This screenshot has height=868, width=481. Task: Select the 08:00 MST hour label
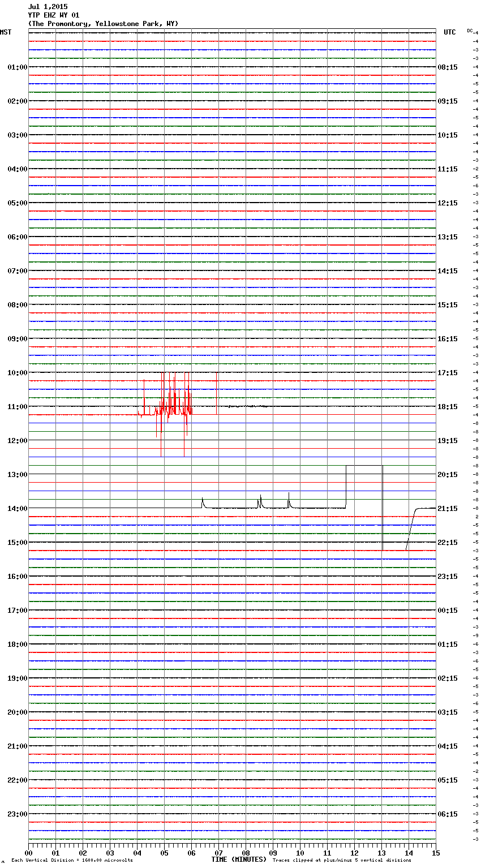tap(18, 305)
